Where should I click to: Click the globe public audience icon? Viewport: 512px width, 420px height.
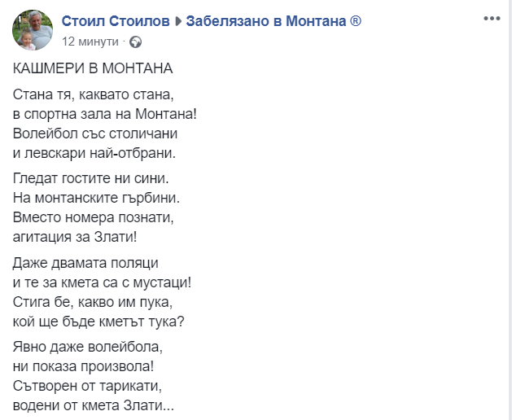135,42
